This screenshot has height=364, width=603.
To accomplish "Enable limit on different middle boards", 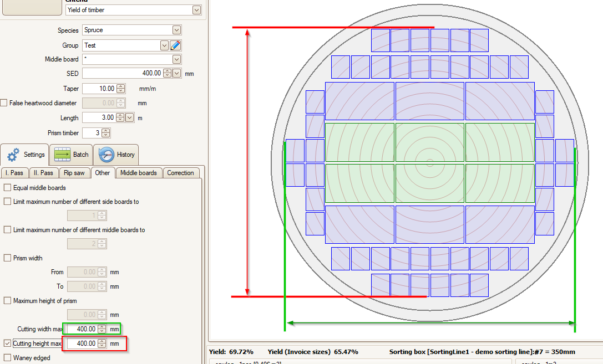I will (x=7, y=229).
